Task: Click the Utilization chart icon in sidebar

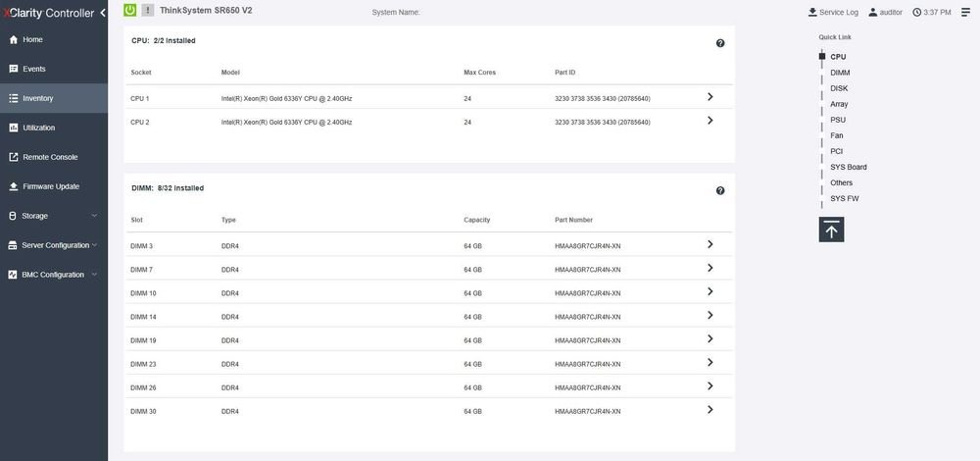Action: [14, 128]
